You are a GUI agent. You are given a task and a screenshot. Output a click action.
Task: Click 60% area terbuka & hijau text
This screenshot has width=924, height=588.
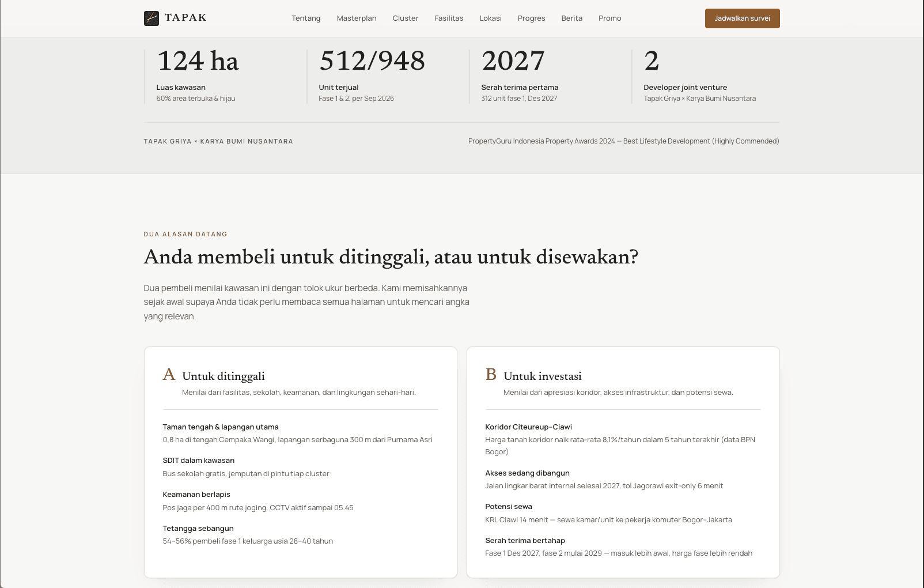click(x=196, y=99)
